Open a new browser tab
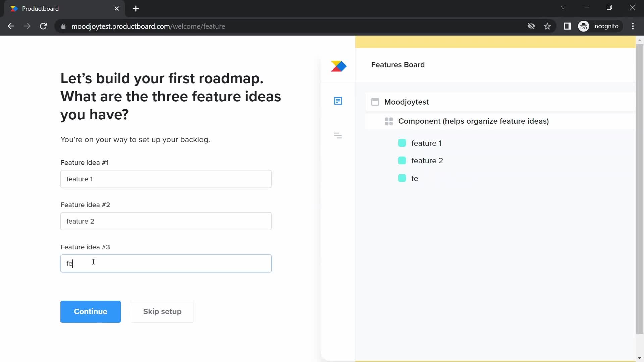644x362 pixels. click(136, 9)
